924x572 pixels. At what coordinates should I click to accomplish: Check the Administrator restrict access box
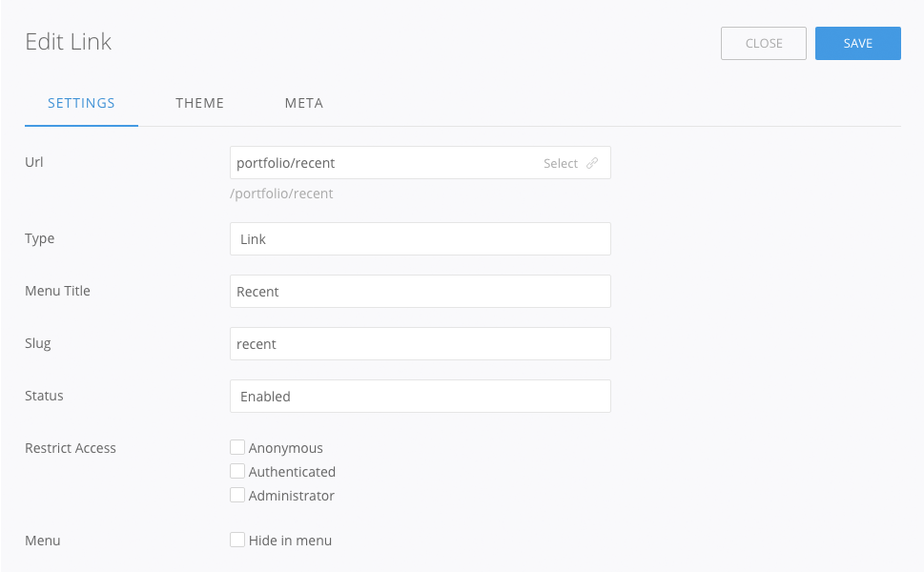[x=237, y=495]
